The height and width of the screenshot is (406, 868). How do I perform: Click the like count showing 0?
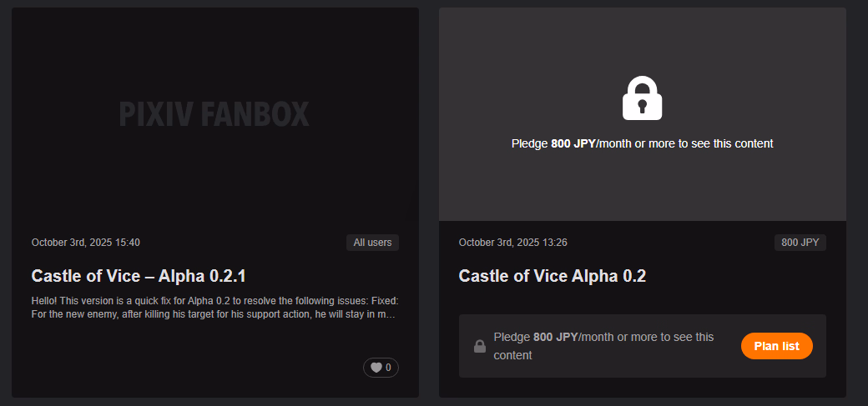click(x=388, y=368)
